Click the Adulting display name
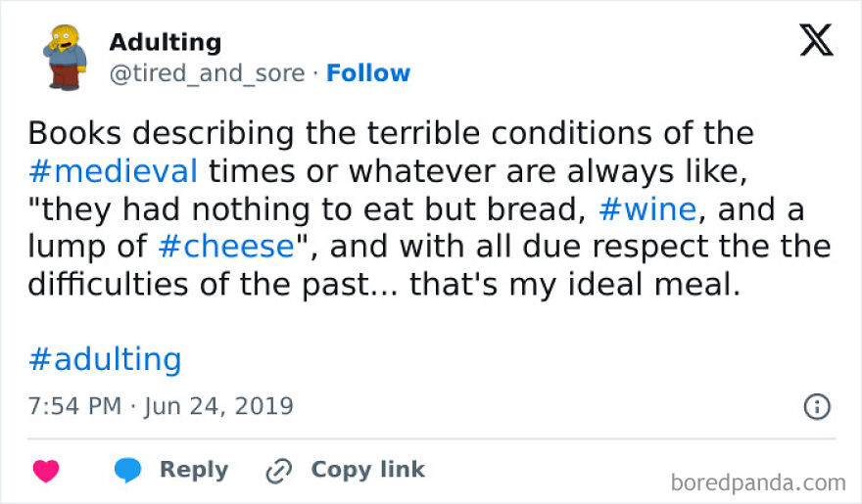862x504 pixels. (x=165, y=42)
